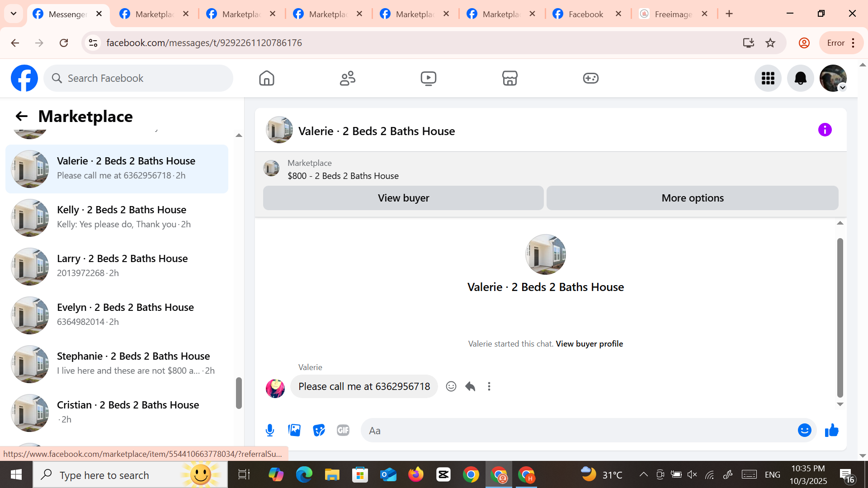
Task: Select the Valerie conversation in the list
Action: tap(117, 169)
